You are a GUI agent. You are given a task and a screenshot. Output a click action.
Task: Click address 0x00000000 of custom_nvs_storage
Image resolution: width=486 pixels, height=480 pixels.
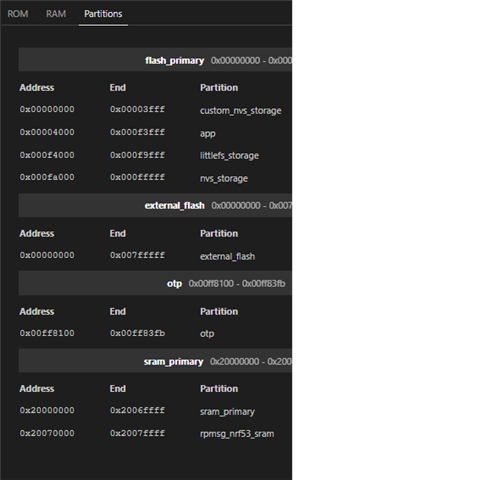tap(47, 109)
